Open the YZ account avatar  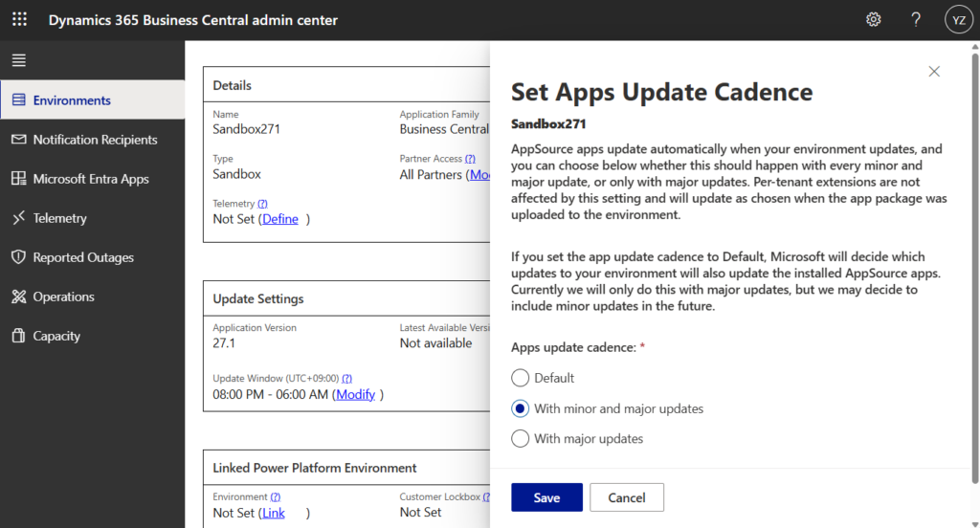point(958,20)
